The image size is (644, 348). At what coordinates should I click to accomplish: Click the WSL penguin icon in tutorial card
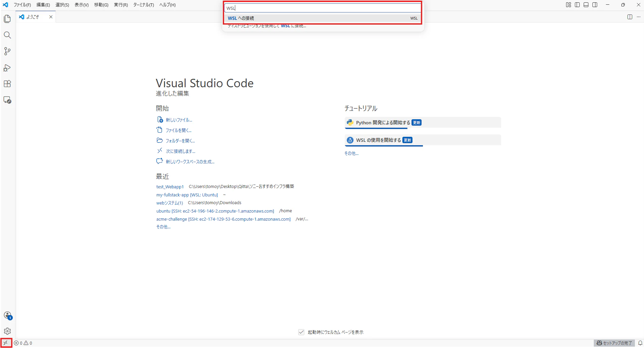click(350, 140)
